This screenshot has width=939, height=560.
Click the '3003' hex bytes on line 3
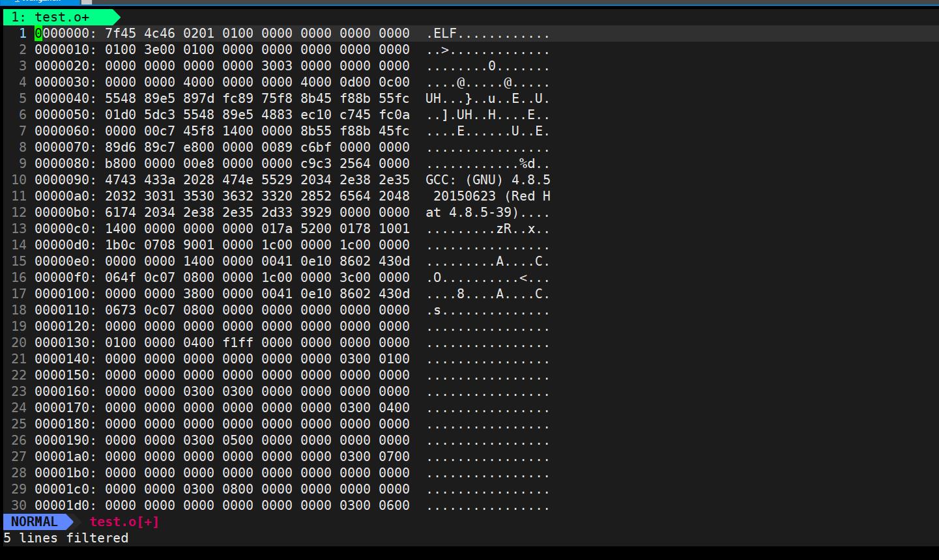coord(277,66)
